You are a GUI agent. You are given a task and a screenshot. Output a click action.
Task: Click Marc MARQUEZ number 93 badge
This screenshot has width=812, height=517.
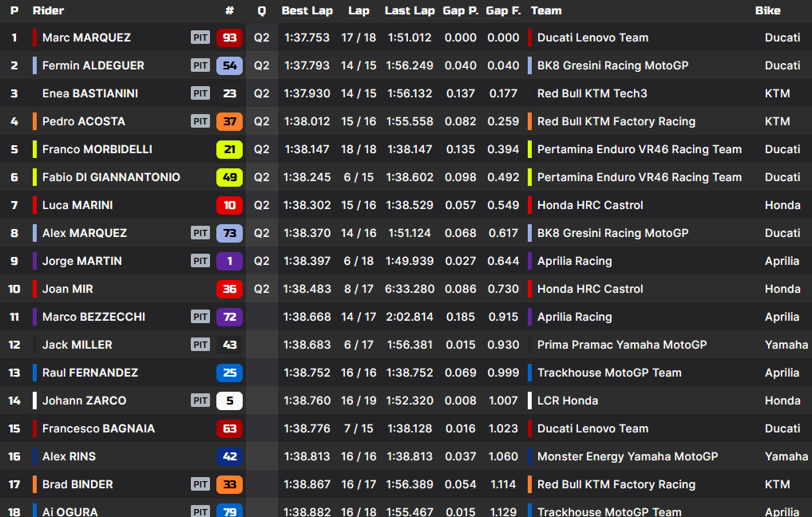229,37
